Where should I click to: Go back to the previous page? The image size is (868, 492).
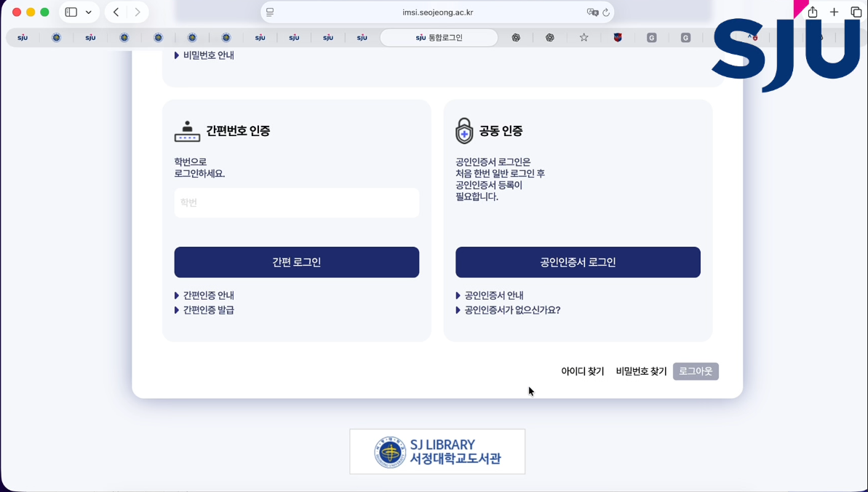click(x=116, y=12)
